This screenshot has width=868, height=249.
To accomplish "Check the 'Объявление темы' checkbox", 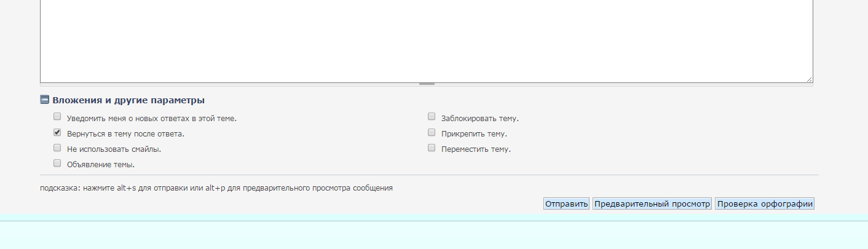I will click(x=57, y=163).
